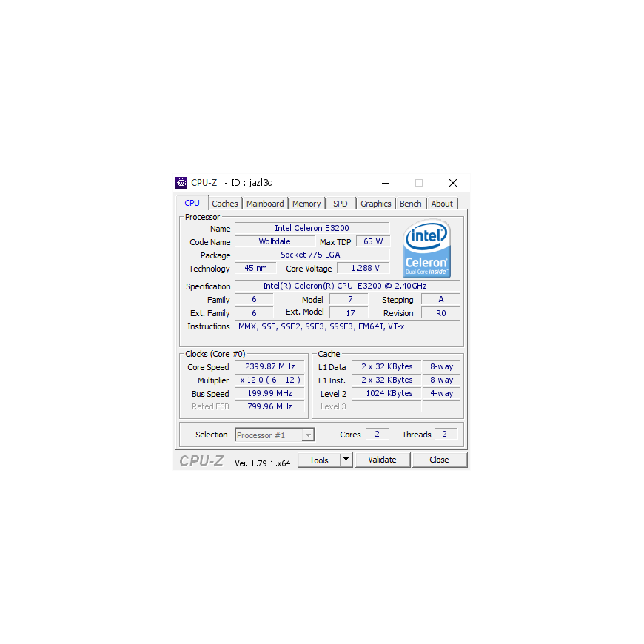The height and width of the screenshot is (644, 644).
Task: Click the Close button at bottom
Action: (439, 460)
